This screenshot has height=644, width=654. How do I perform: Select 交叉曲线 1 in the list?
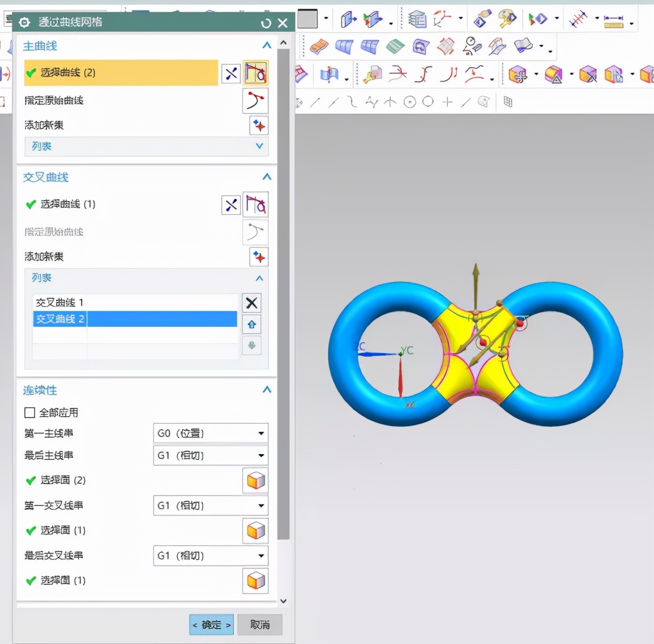pos(60,303)
